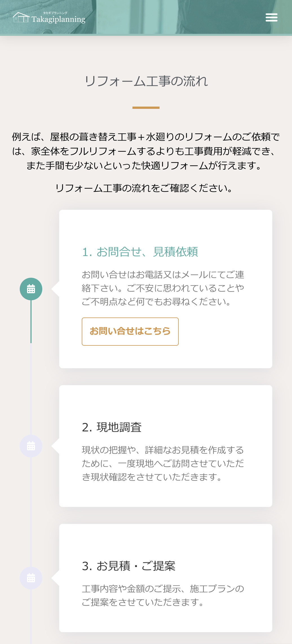Select the 2. 現地調査 heading

coord(112,427)
